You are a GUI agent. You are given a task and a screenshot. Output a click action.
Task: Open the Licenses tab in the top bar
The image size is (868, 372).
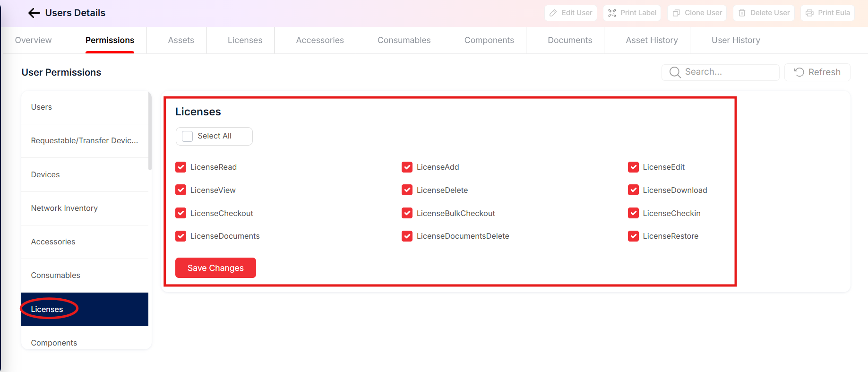[245, 40]
